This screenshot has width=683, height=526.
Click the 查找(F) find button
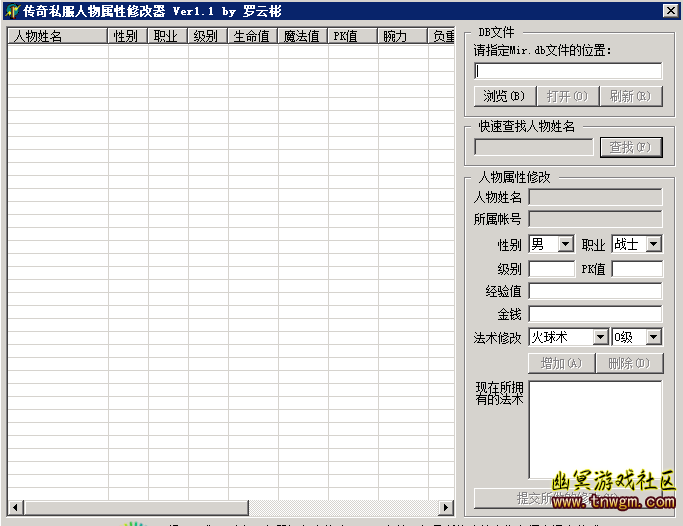[x=631, y=147]
